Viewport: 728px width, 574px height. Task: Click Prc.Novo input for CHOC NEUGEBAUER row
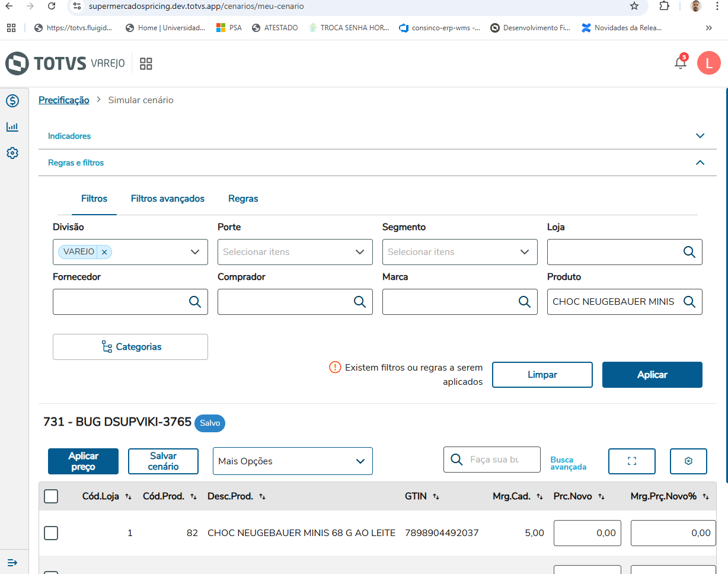pyautogui.click(x=587, y=533)
